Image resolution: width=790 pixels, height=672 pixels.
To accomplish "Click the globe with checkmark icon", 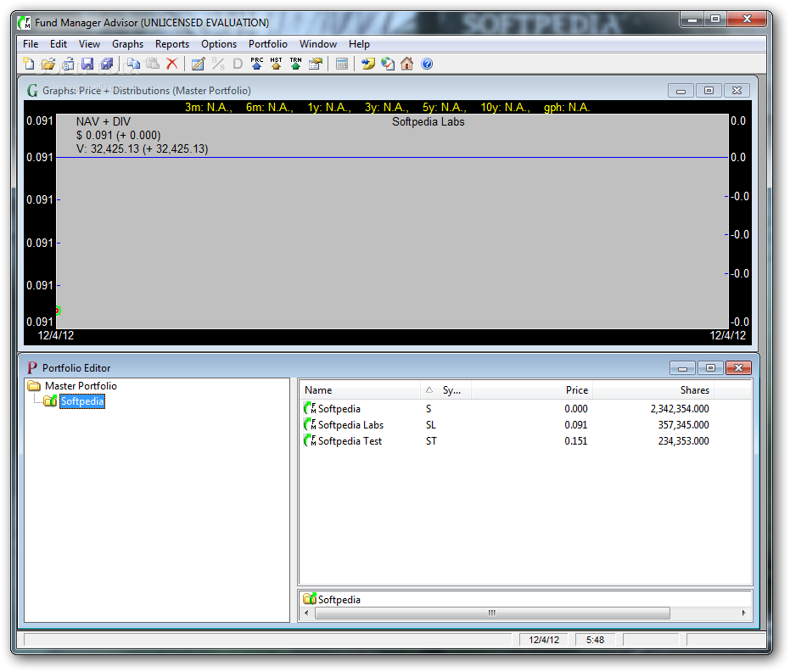I will click(x=388, y=64).
